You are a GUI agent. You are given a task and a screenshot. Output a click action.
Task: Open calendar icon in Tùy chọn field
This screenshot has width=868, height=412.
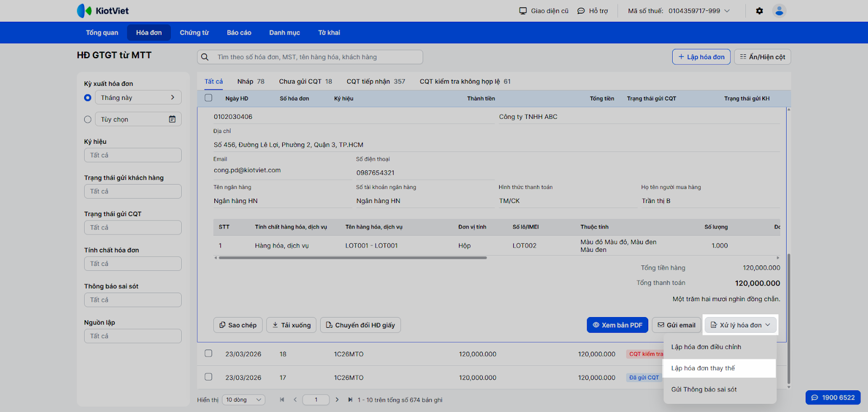pyautogui.click(x=172, y=119)
